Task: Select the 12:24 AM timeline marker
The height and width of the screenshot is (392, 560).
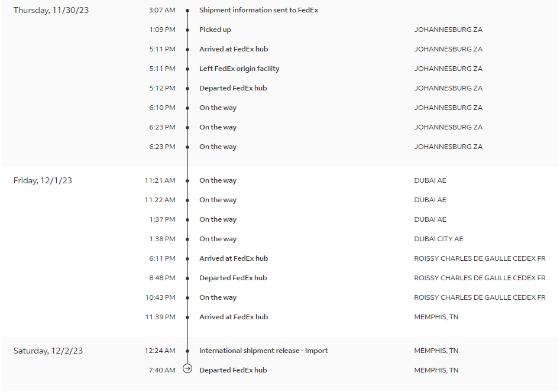Action: 187,351
